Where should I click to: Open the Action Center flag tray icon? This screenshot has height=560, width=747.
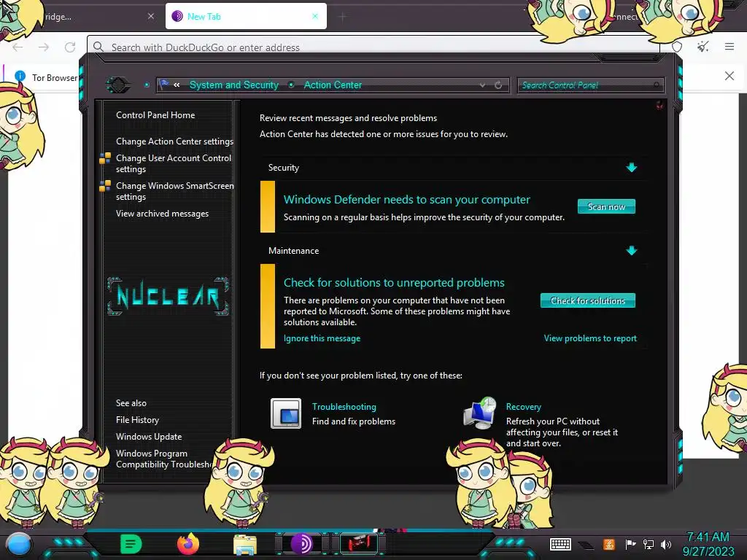click(630, 544)
